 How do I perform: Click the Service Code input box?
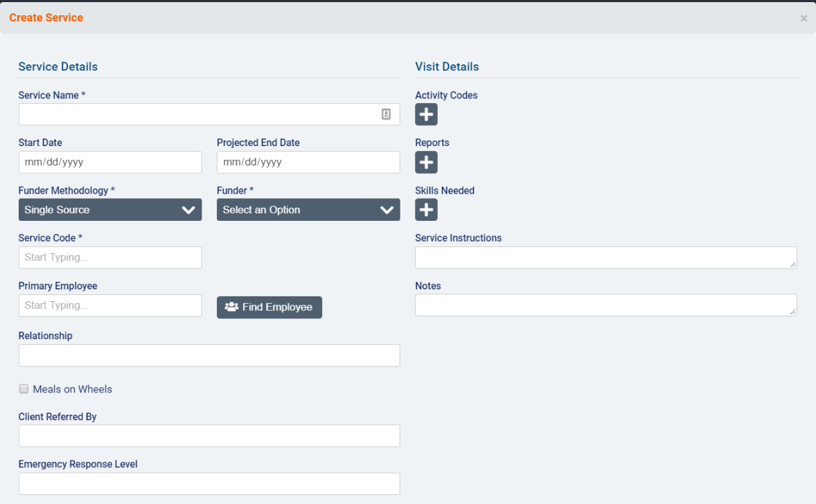[110, 258]
